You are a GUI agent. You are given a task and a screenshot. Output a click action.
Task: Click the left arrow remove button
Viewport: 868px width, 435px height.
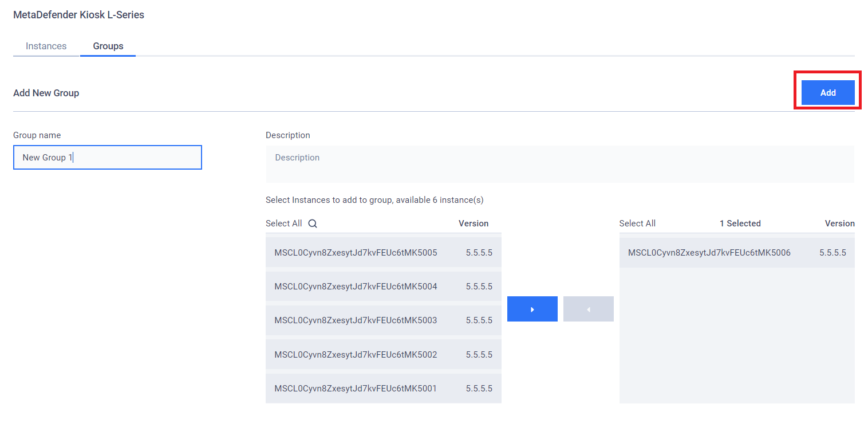pos(589,309)
